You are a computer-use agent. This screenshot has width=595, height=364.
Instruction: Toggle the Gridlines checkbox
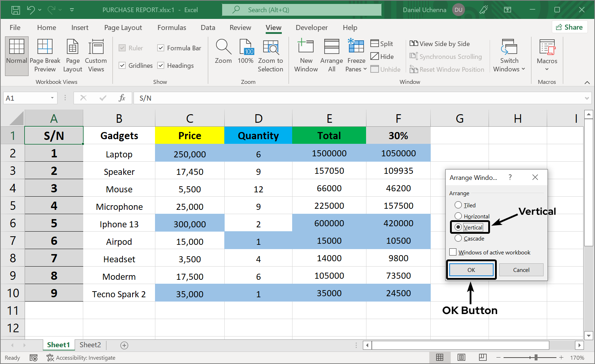(x=122, y=65)
